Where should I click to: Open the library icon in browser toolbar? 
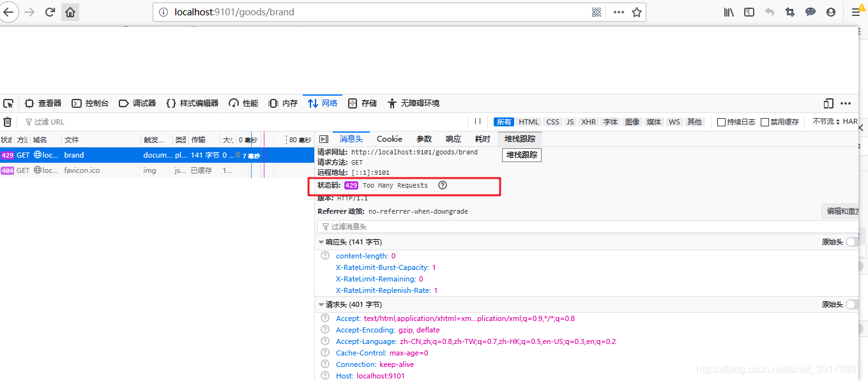729,12
